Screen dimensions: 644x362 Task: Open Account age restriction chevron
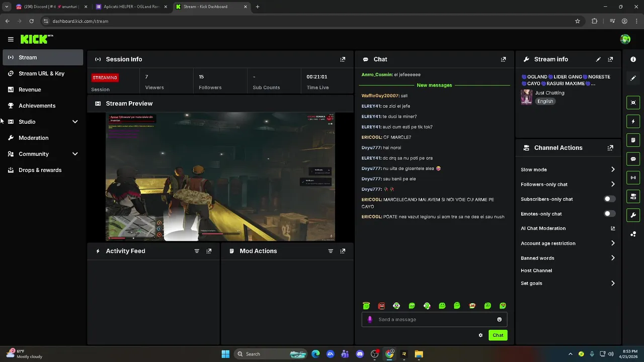[613, 243]
